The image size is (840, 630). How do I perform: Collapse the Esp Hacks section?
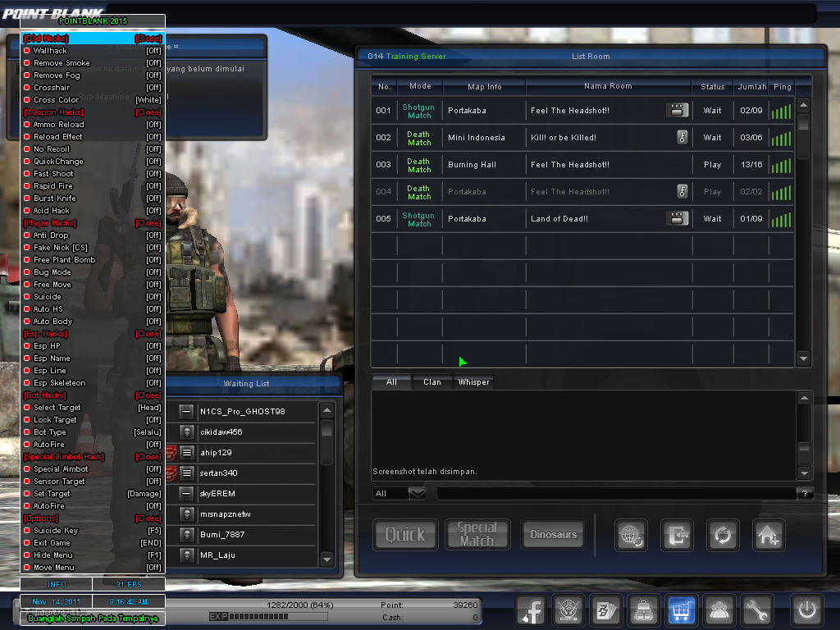[x=148, y=334]
